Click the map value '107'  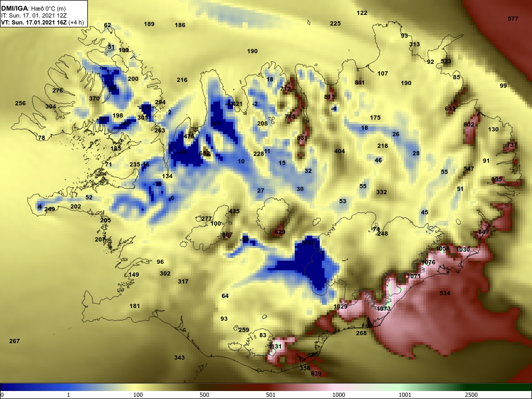pyautogui.click(x=383, y=73)
